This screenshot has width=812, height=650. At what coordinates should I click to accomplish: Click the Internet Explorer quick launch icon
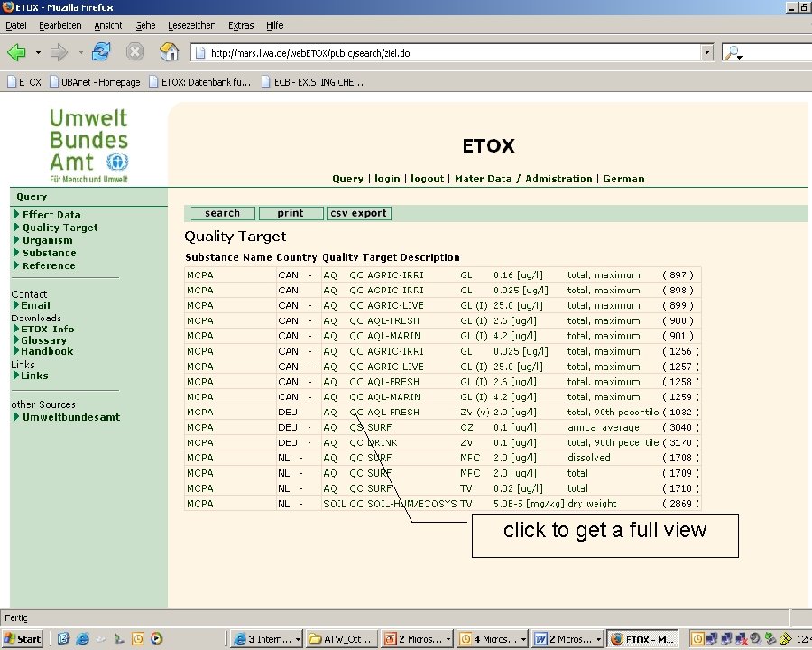click(x=82, y=639)
